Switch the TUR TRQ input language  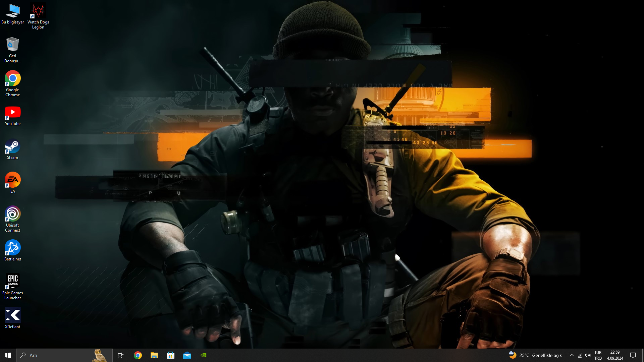point(598,355)
